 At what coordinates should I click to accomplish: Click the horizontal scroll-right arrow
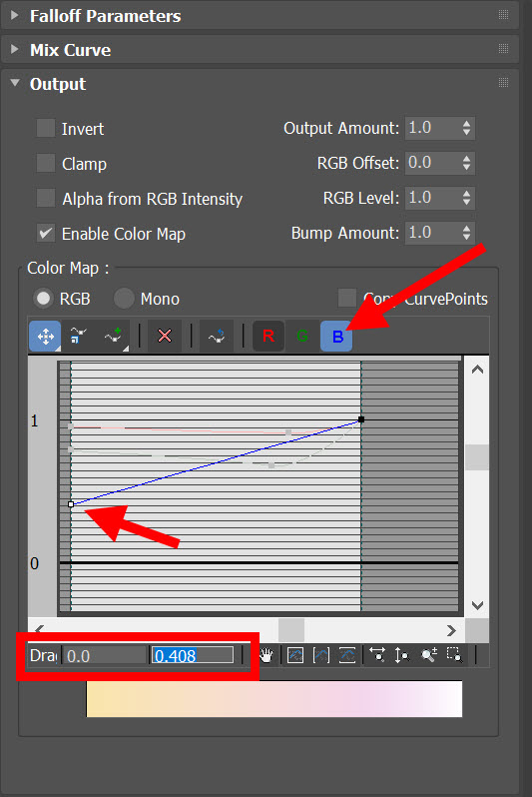click(451, 630)
